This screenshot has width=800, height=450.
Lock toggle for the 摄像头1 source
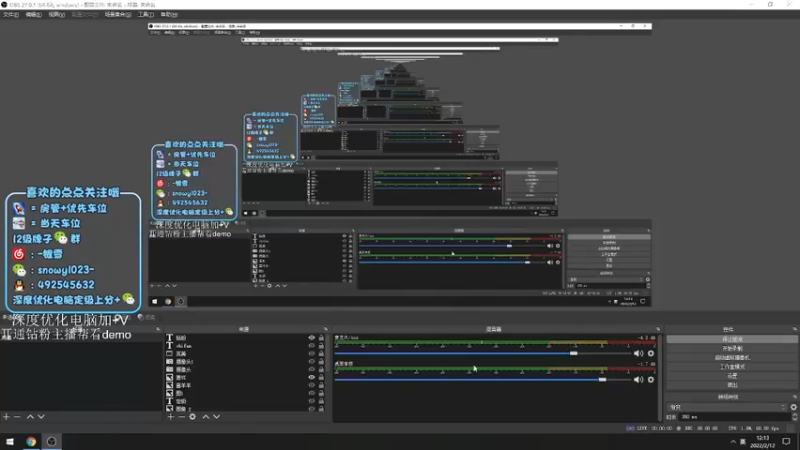tap(321, 361)
